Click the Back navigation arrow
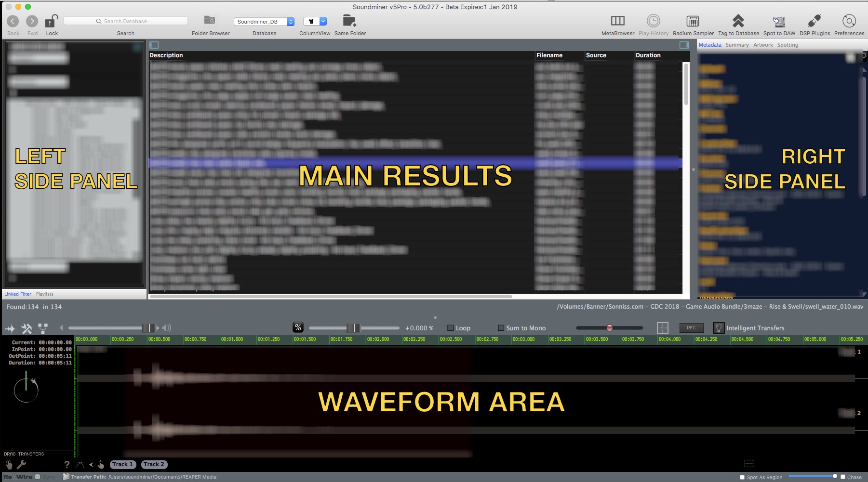 (x=13, y=21)
